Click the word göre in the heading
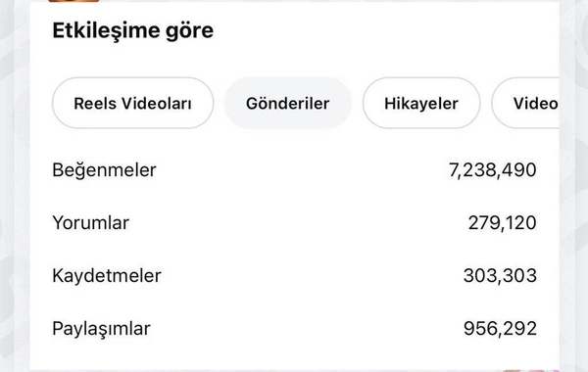The image size is (588, 372). point(190,32)
